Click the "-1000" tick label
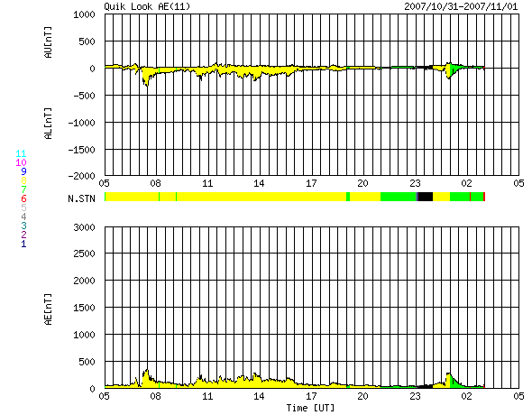Screen dimensions: 532x415 82,123
